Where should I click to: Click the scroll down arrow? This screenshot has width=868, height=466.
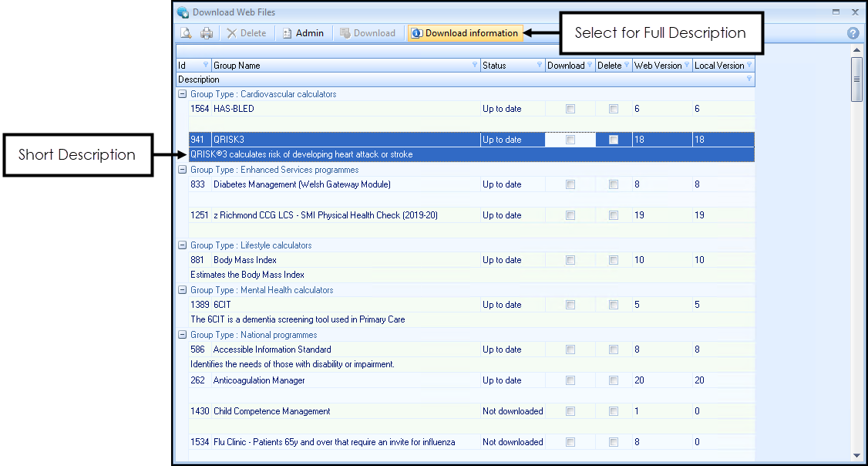pyautogui.click(x=856, y=455)
